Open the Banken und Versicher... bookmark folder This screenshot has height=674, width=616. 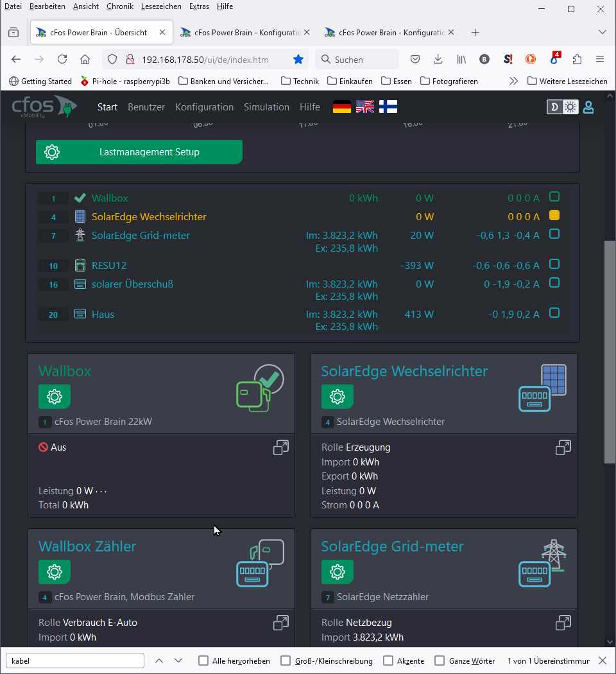point(224,82)
